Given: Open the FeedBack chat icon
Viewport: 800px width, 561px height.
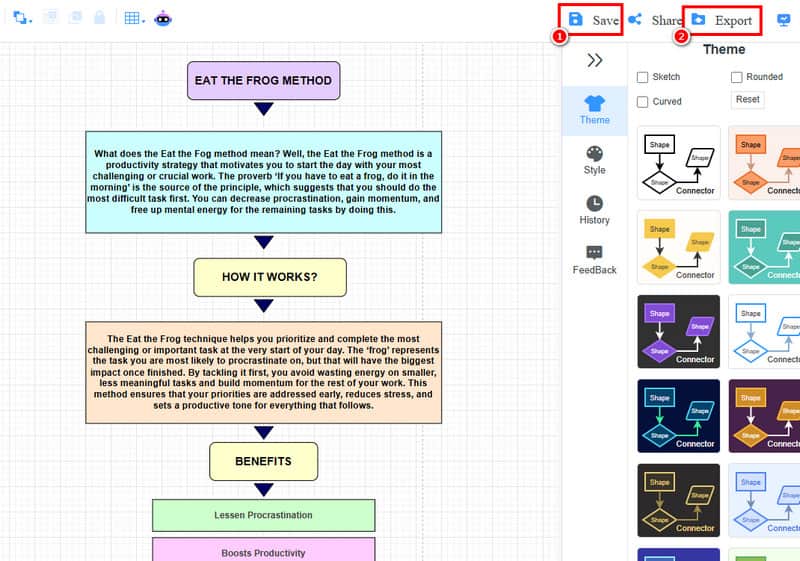Looking at the screenshot, I should tap(594, 252).
